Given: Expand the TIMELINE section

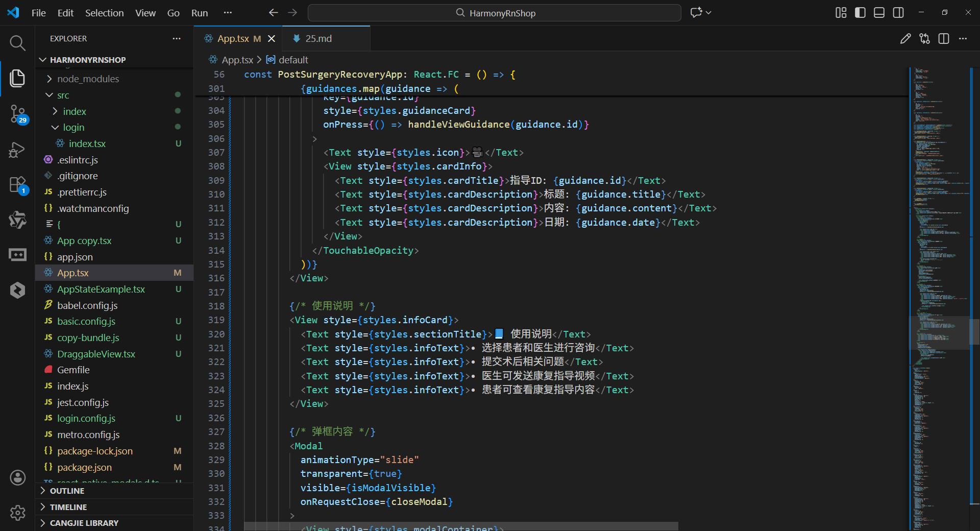Looking at the screenshot, I should 114,507.
